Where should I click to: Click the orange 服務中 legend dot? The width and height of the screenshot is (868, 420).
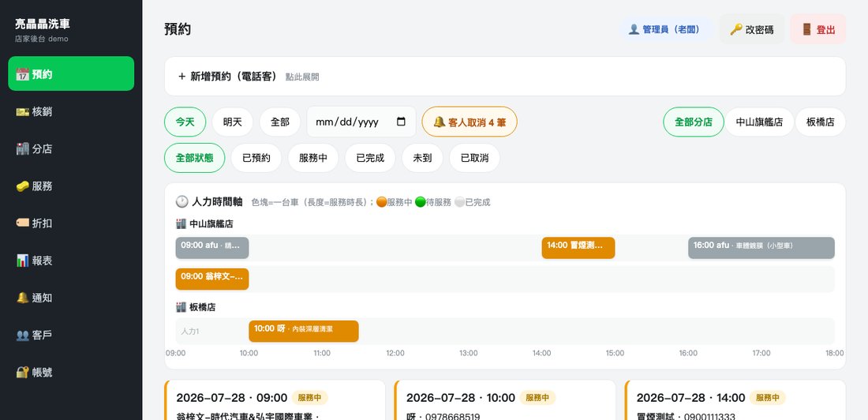[381, 202]
